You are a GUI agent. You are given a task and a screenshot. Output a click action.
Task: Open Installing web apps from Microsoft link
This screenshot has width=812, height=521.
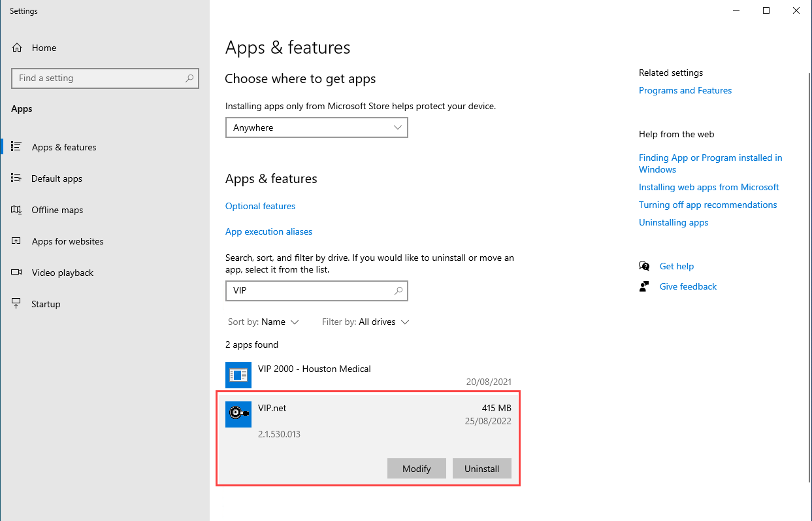[x=709, y=187]
